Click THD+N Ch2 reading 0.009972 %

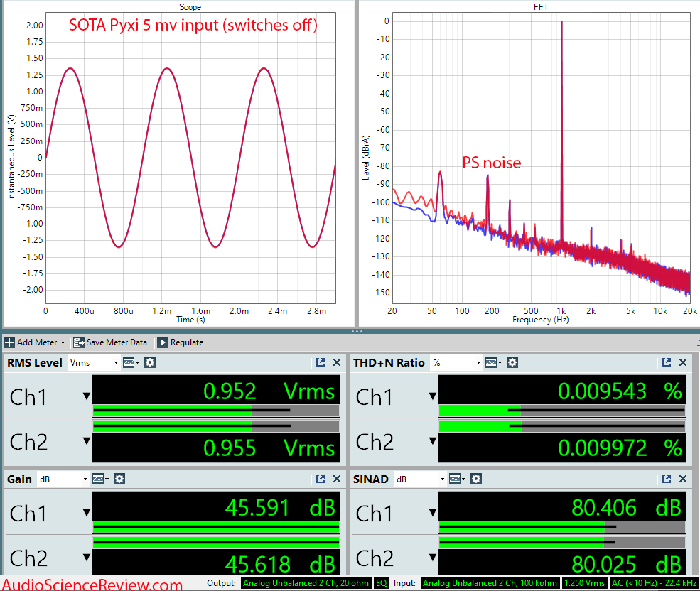click(x=620, y=448)
